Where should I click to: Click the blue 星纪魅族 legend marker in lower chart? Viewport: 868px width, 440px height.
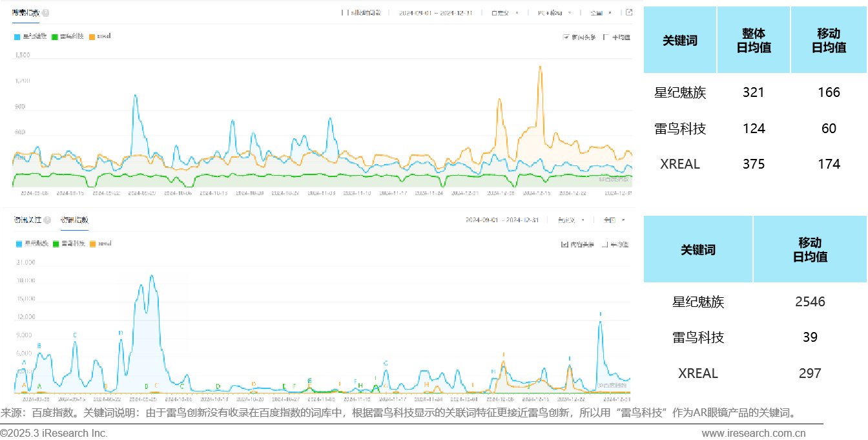point(17,244)
